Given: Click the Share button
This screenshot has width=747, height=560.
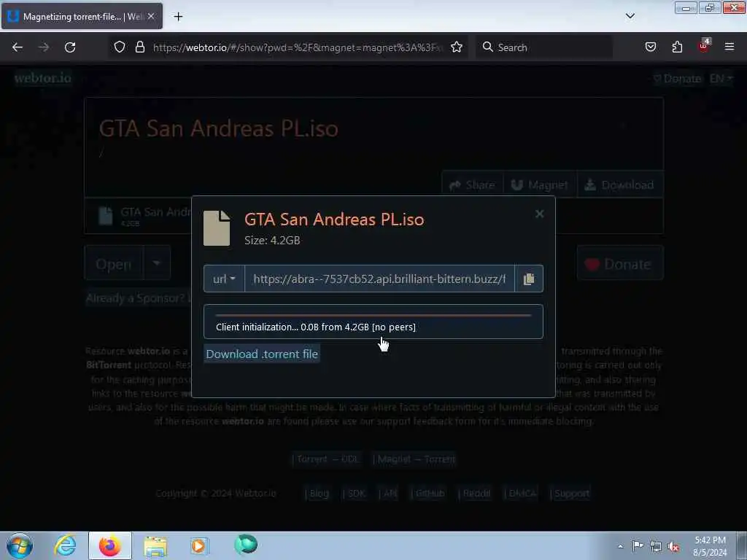Looking at the screenshot, I should click(472, 184).
